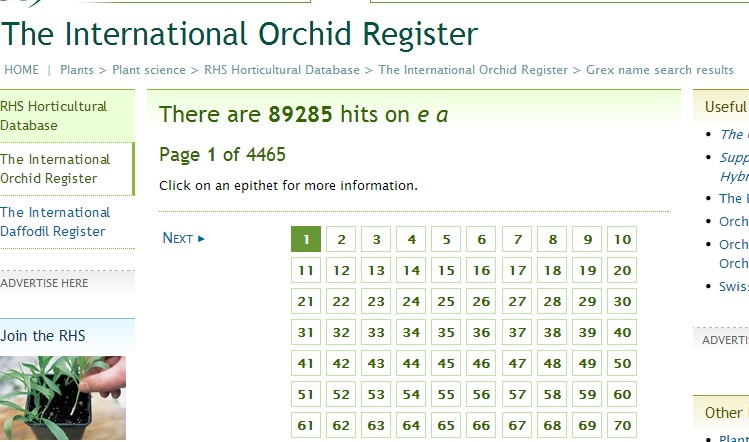Jump to results page 51
The image size is (749, 442).
tap(306, 394)
